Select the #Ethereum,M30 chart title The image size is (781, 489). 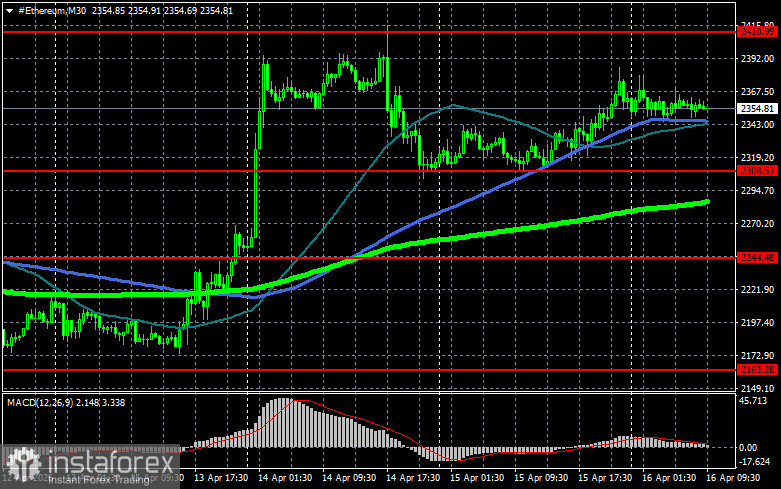coord(52,10)
